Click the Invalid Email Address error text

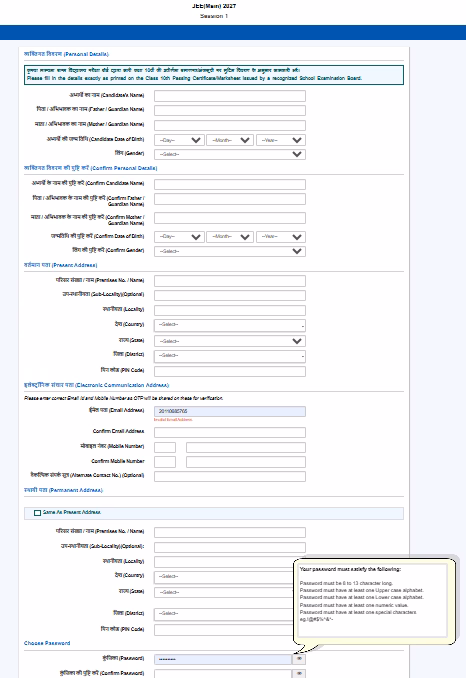[173, 420]
